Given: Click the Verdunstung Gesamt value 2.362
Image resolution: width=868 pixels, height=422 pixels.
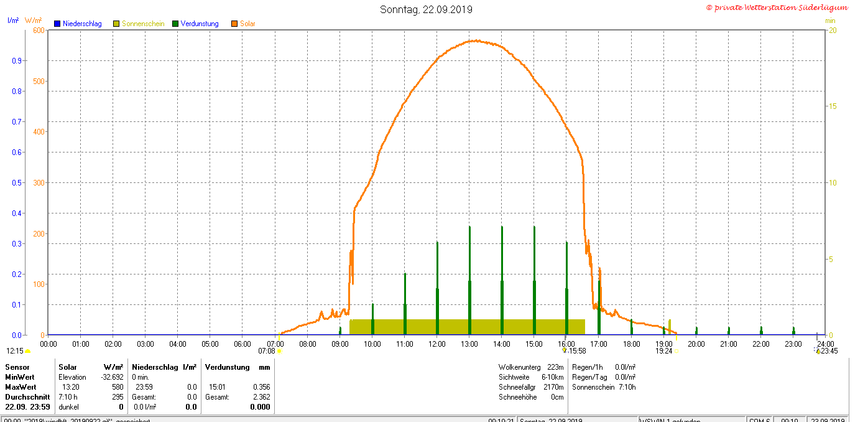Looking at the screenshot, I should (x=261, y=397).
